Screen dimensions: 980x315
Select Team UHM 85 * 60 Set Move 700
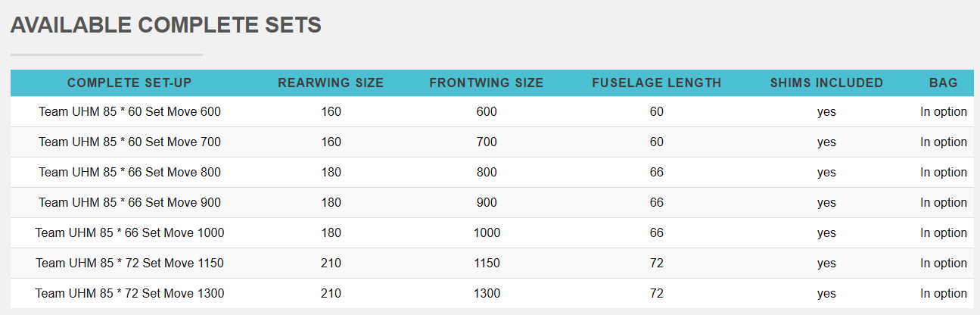click(x=129, y=142)
